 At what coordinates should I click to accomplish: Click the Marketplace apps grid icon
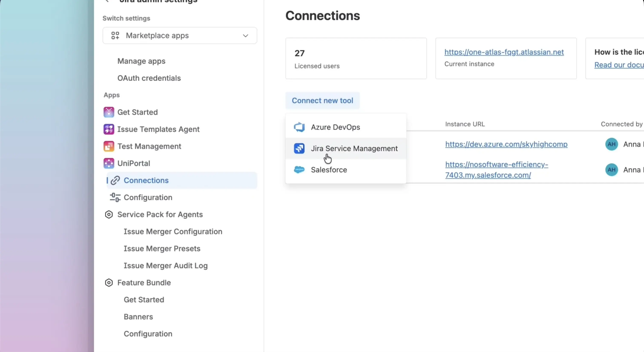click(x=115, y=36)
